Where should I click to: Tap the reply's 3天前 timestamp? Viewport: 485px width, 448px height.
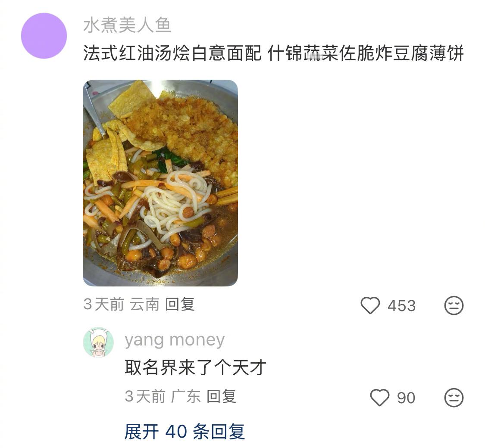145,396
